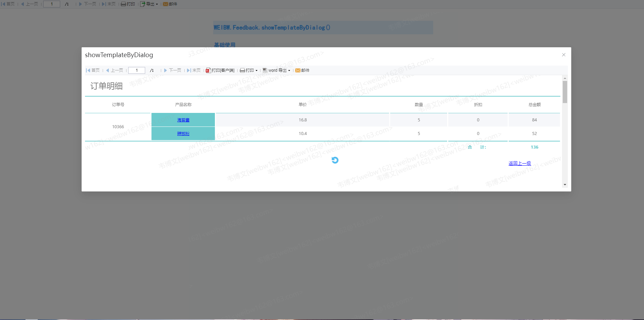Click the 邮件 mail icon in background toolbar
The image size is (644, 320).
[166, 4]
